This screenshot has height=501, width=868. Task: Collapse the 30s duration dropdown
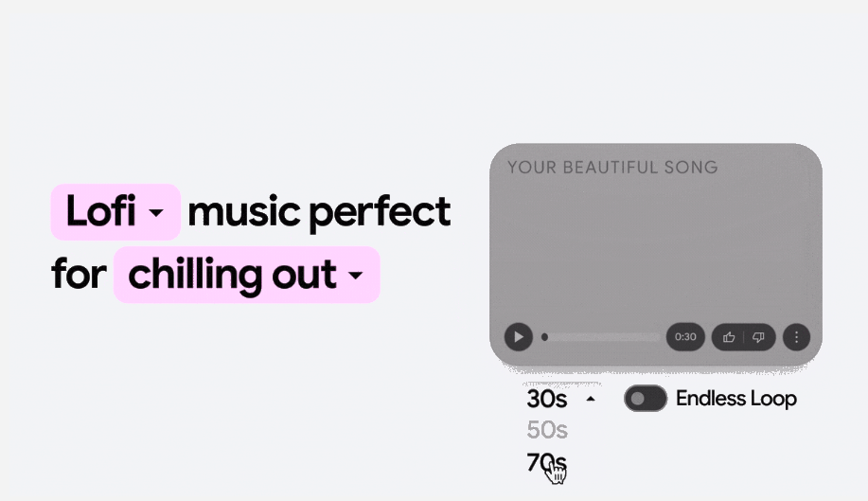[560, 399]
